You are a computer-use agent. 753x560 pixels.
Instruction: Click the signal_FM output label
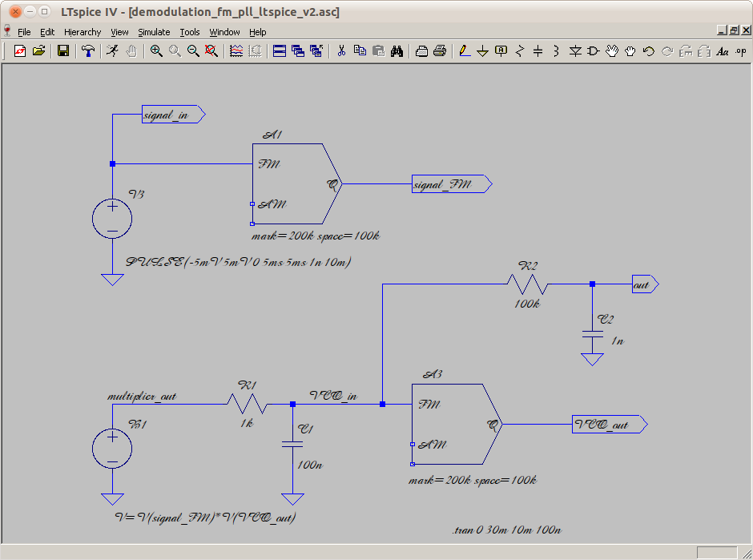[x=452, y=184]
